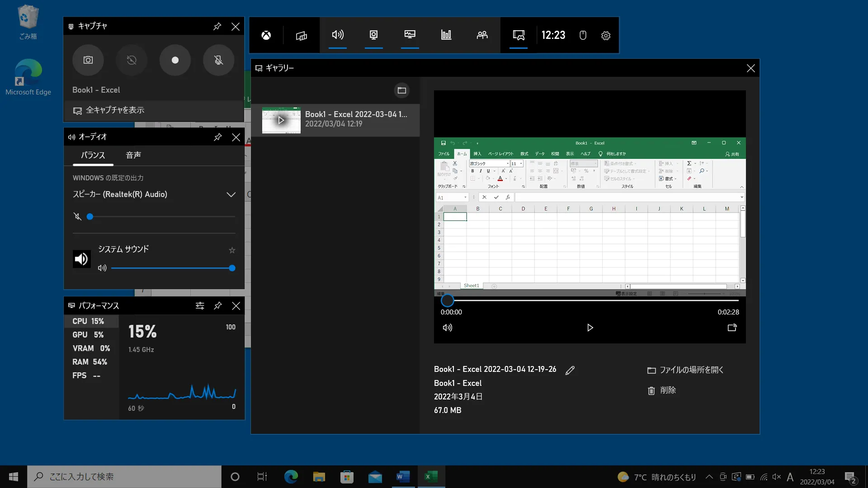
Task: Expand the speaker output device dropdown
Action: pyautogui.click(x=231, y=194)
